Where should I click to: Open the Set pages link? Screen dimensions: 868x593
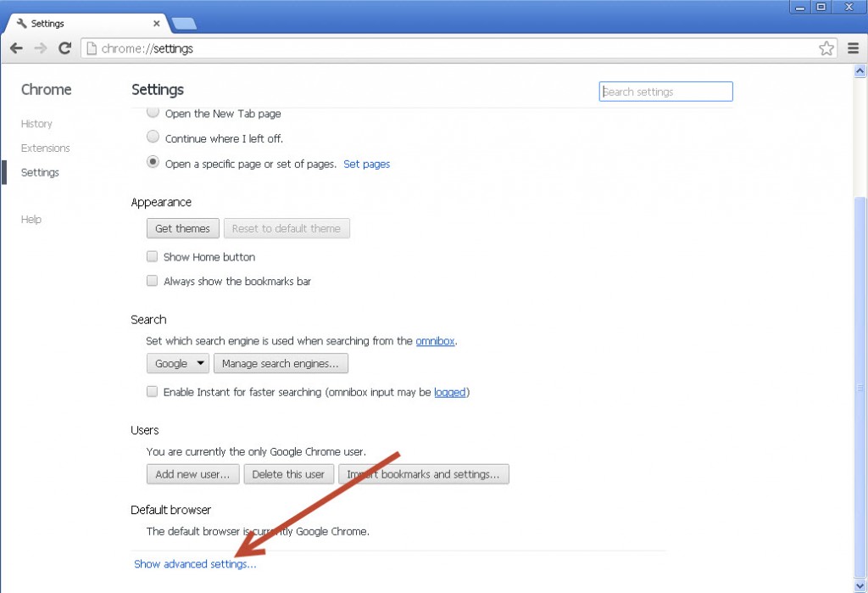click(366, 164)
